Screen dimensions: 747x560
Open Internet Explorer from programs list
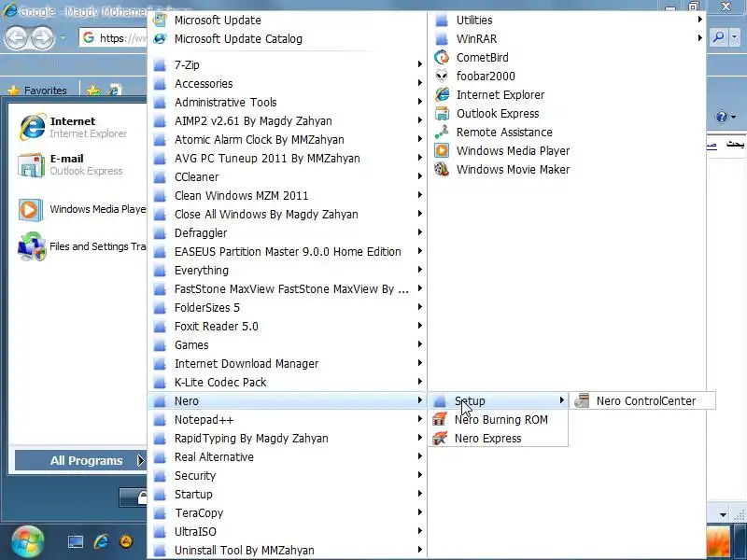pos(567,95)
